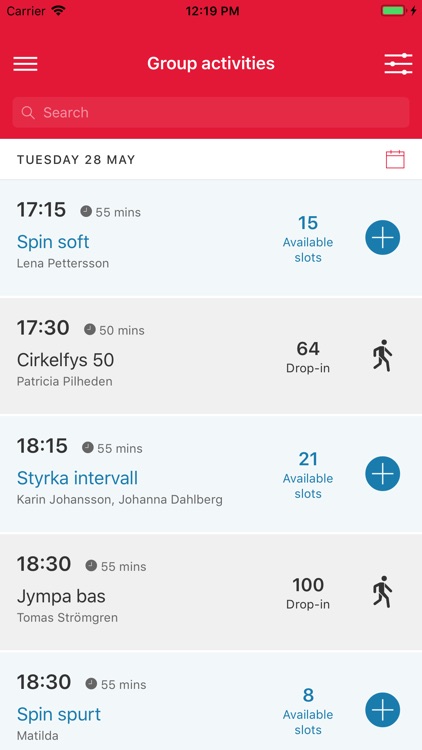422x750 pixels.
Task: Tap the 64 Drop-in count
Action: point(308,357)
